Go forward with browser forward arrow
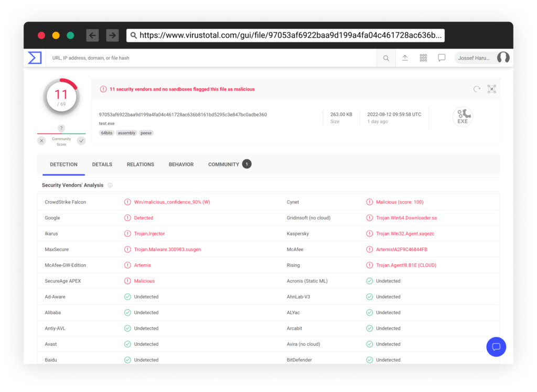This screenshot has width=537, height=392. coord(112,35)
